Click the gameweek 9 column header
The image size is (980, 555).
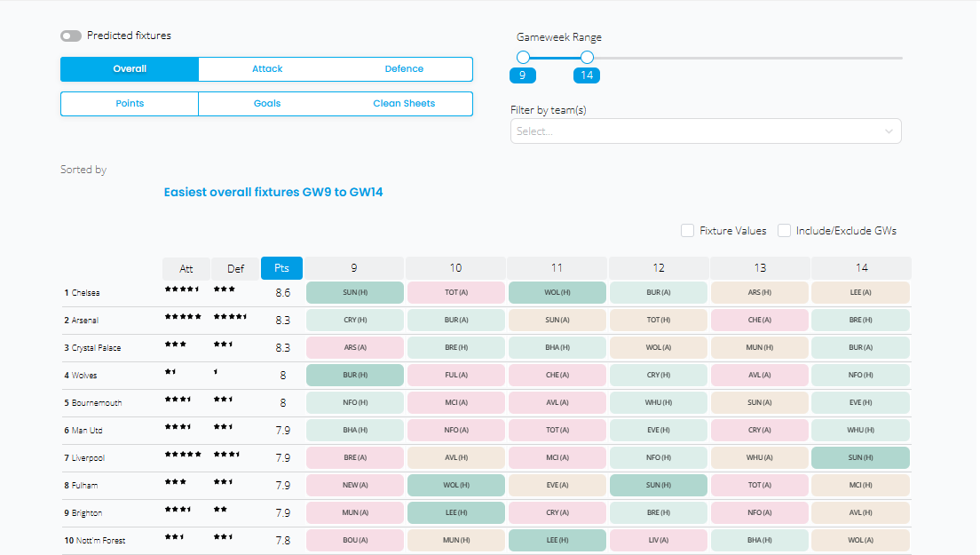[x=354, y=268]
